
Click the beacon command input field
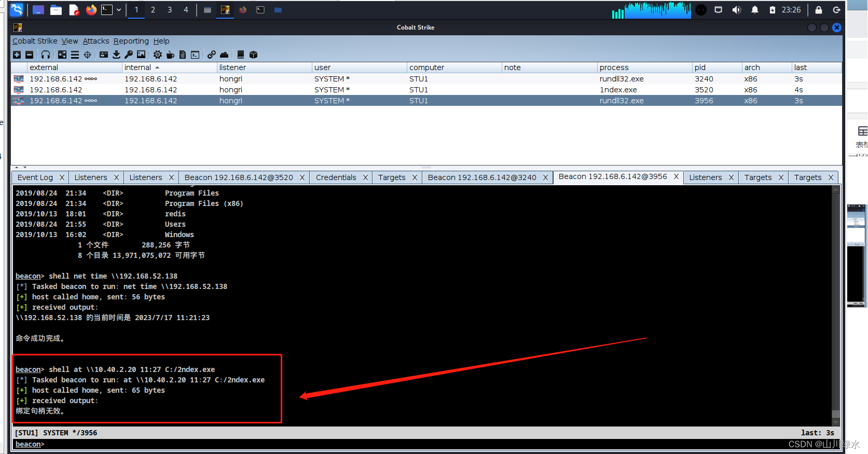(x=441, y=444)
